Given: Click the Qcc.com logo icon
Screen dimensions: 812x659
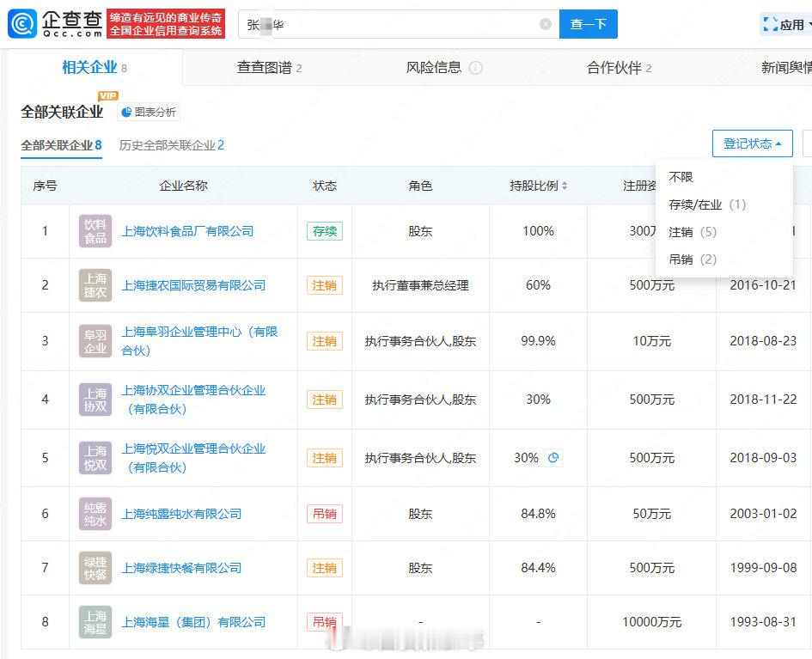Looking at the screenshot, I should pyautogui.click(x=22, y=24).
